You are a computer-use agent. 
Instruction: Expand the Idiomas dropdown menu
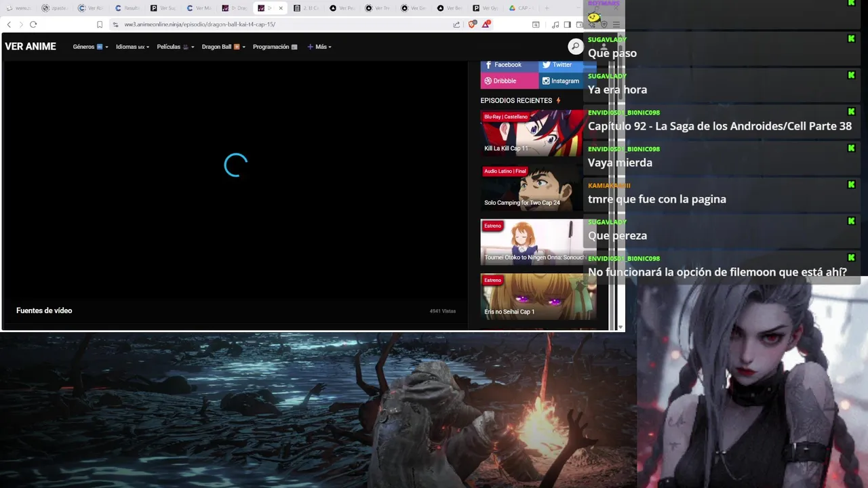click(x=132, y=47)
